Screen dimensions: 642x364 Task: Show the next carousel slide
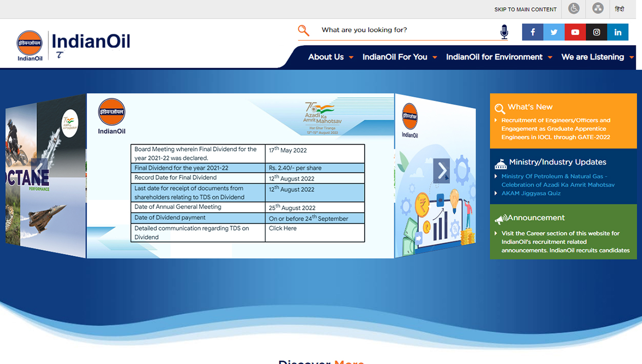(x=442, y=171)
